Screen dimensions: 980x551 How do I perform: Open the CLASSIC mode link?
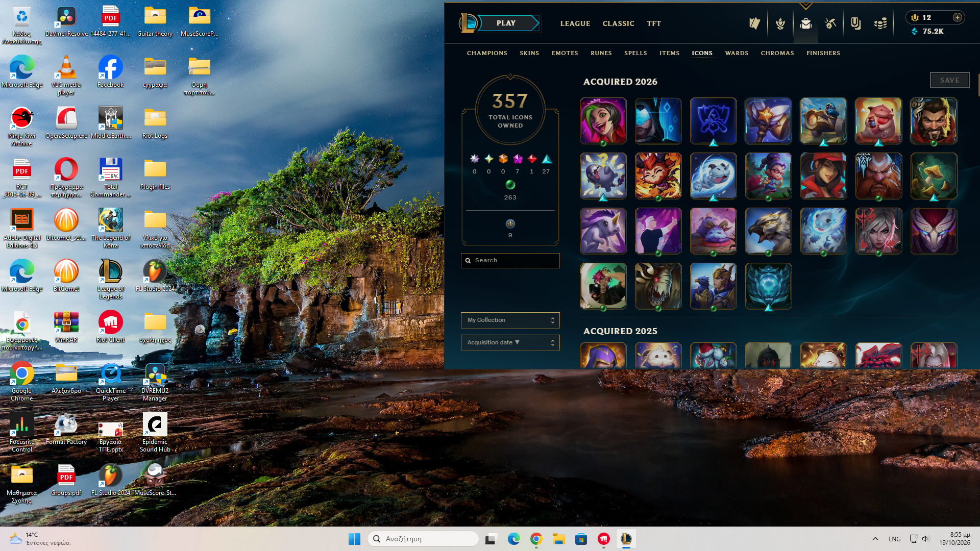618,23
